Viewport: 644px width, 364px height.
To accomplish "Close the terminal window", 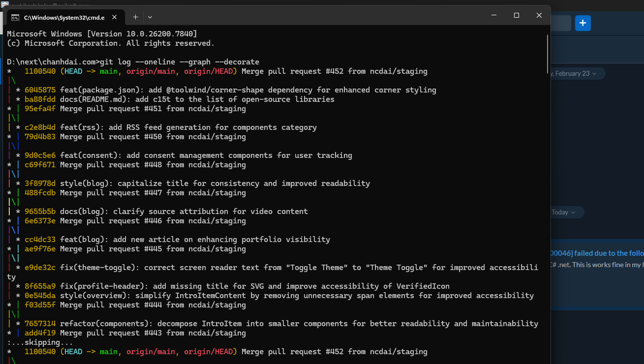I will pos(539,16).
